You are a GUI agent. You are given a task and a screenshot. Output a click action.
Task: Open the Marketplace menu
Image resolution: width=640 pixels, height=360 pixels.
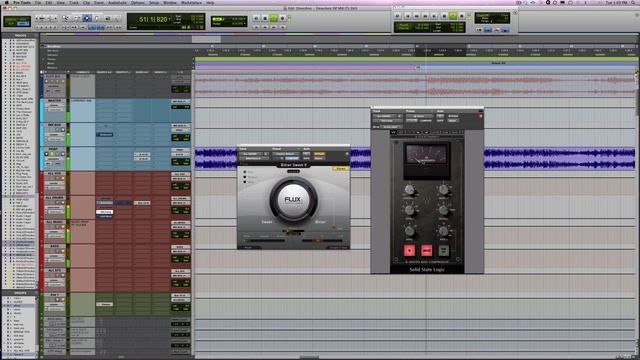[191, 2]
